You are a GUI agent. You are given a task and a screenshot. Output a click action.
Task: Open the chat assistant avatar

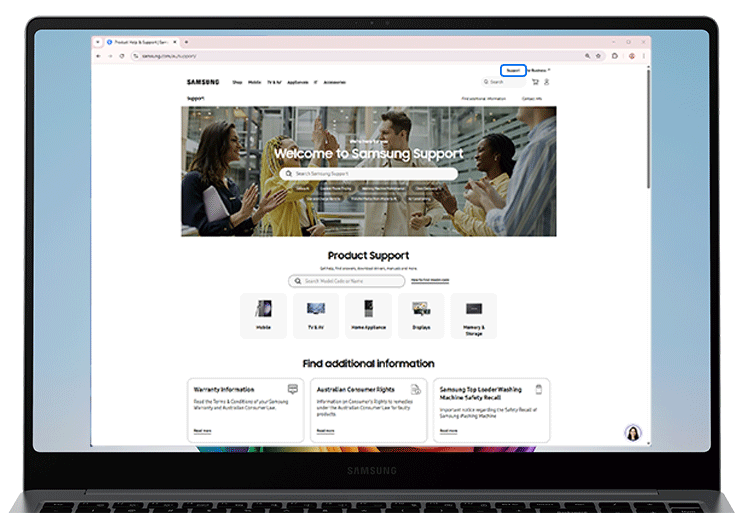pyautogui.click(x=632, y=432)
